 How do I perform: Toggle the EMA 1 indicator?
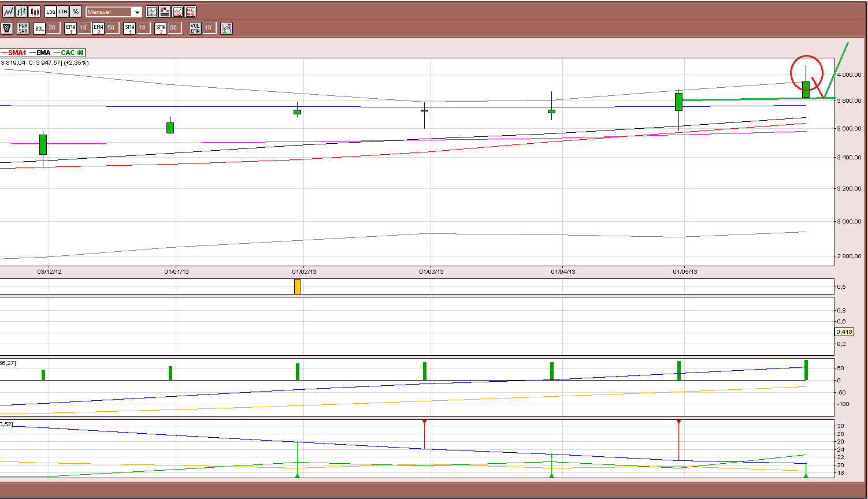(71, 28)
